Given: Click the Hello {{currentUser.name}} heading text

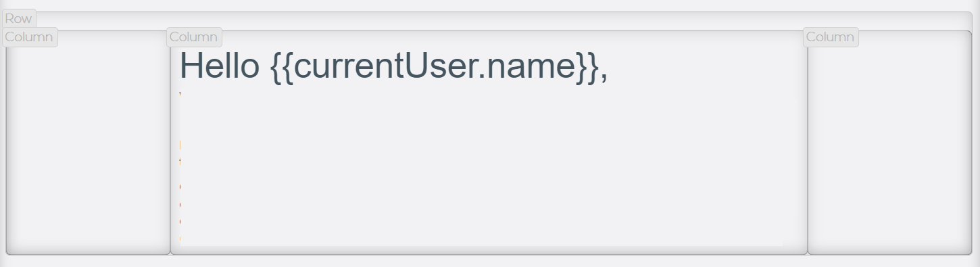Looking at the screenshot, I should pos(394,66).
